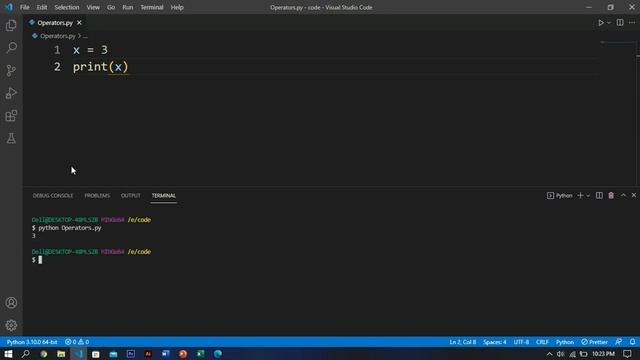This screenshot has width=640, height=360.
Task: Open the Run and Debug view
Action: click(11, 93)
